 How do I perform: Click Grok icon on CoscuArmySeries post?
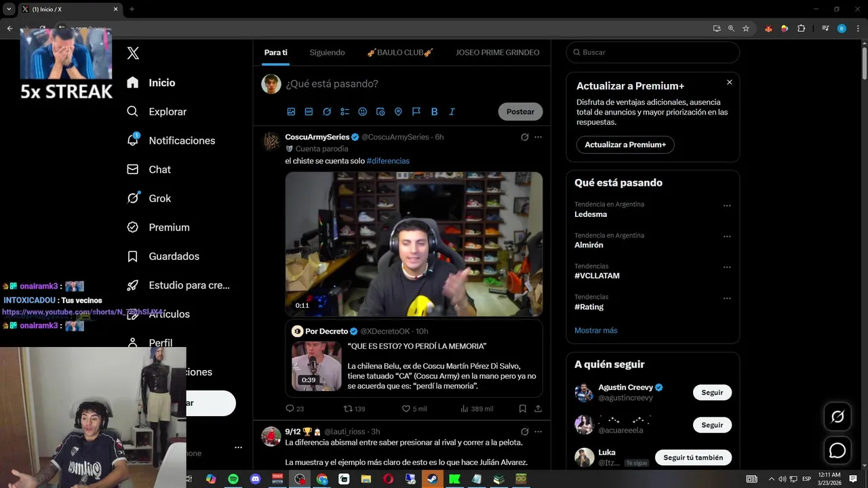[524, 137]
